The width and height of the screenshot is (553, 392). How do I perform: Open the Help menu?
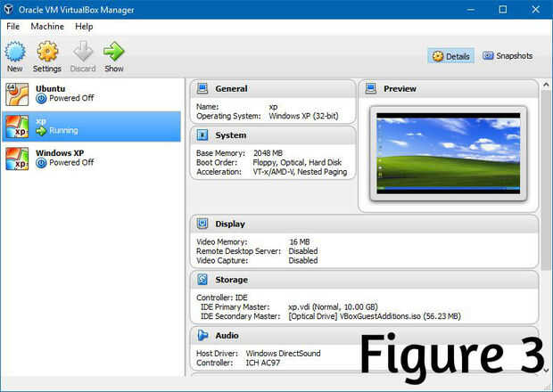coord(84,27)
